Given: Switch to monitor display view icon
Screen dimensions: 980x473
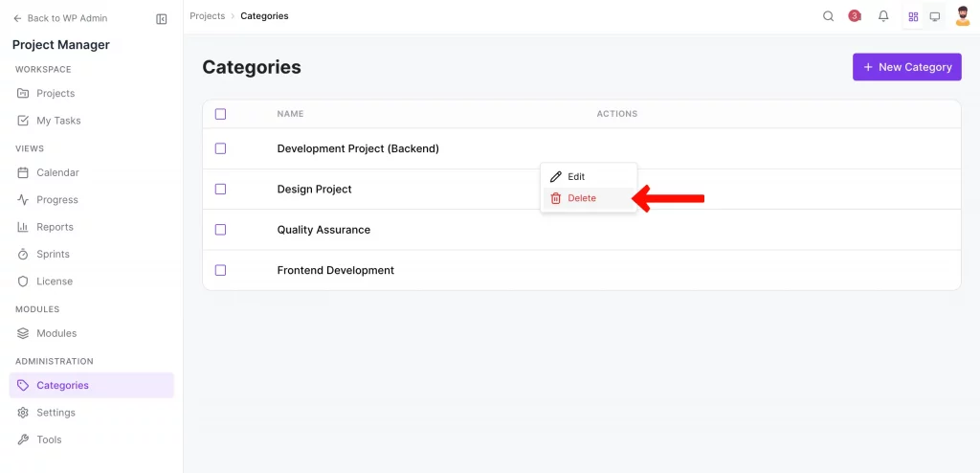Looking at the screenshot, I should 935,16.
